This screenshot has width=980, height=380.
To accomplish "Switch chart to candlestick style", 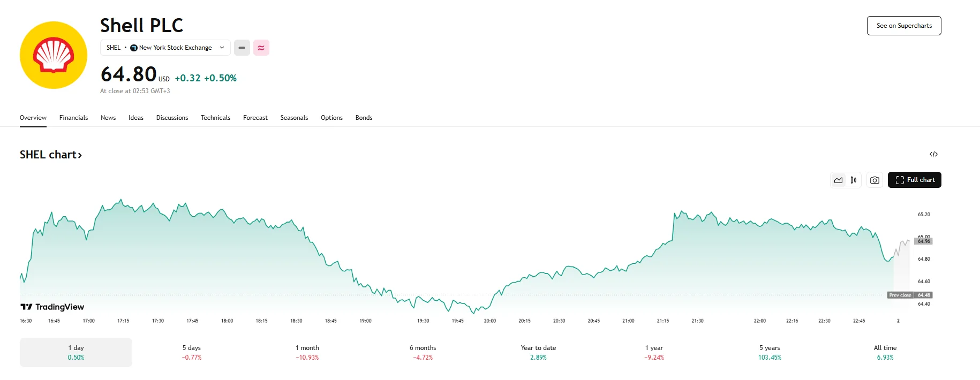I will (854, 180).
